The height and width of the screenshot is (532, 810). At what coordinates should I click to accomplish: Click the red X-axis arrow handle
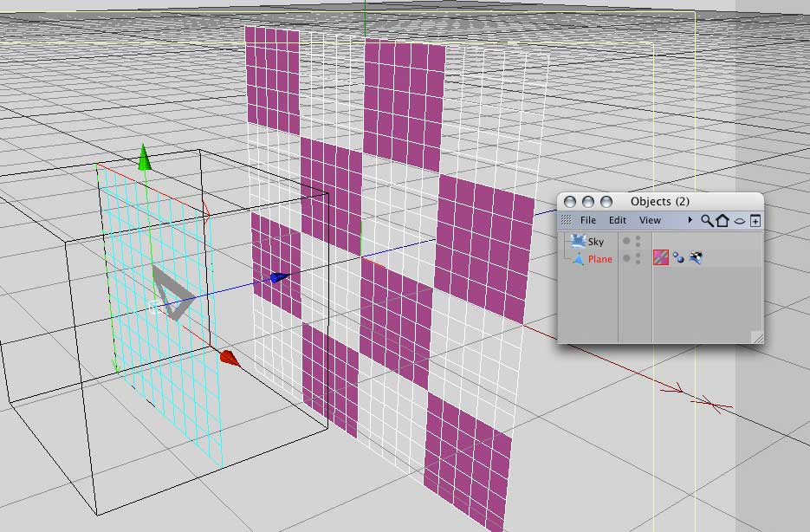[x=230, y=358]
